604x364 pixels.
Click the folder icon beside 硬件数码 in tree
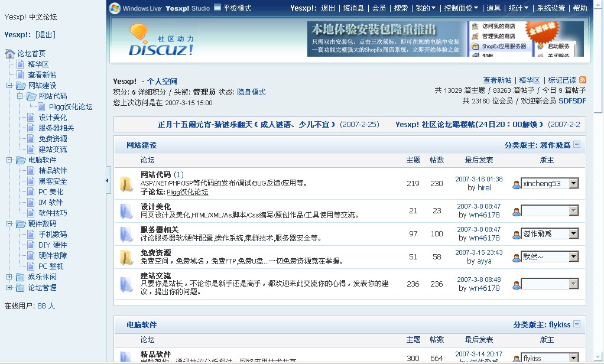tap(21, 224)
